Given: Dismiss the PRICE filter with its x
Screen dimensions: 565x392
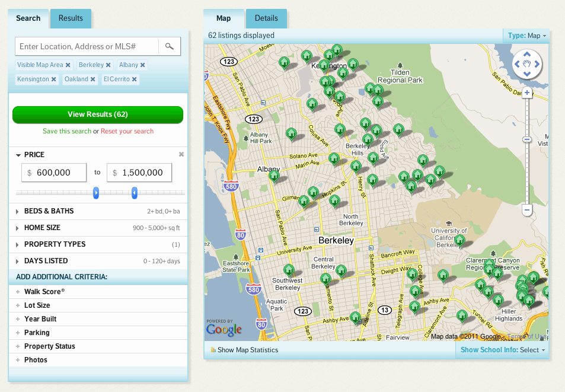Looking at the screenshot, I should (181, 154).
